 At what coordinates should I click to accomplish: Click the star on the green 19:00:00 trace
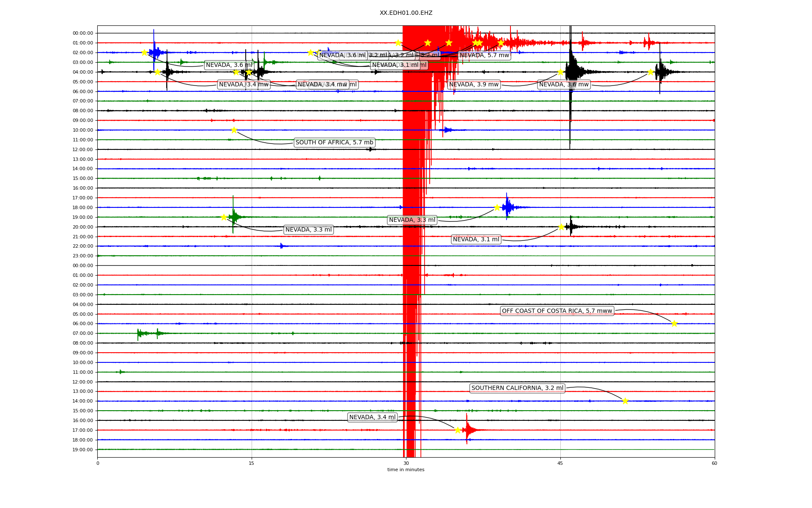[224, 217]
